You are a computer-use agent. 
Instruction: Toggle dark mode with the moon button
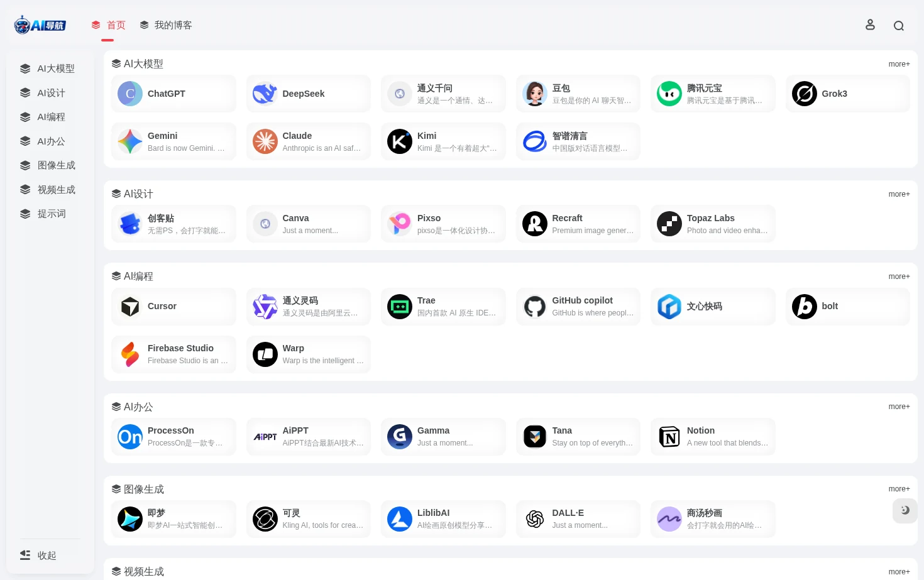pyautogui.click(x=905, y=511)
